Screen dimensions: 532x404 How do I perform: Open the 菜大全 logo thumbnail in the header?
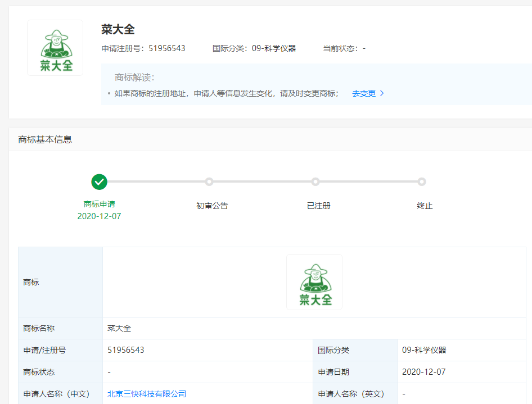click(55, 48)
